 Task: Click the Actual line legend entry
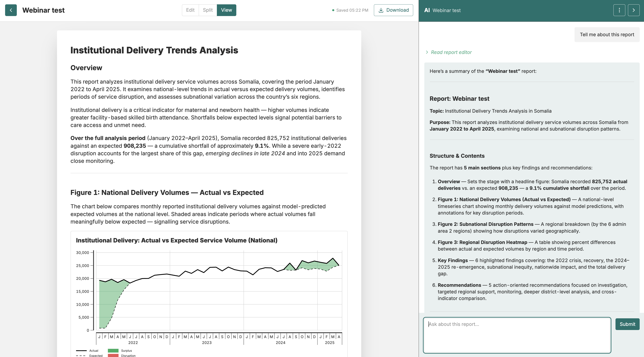pos(87,351)
